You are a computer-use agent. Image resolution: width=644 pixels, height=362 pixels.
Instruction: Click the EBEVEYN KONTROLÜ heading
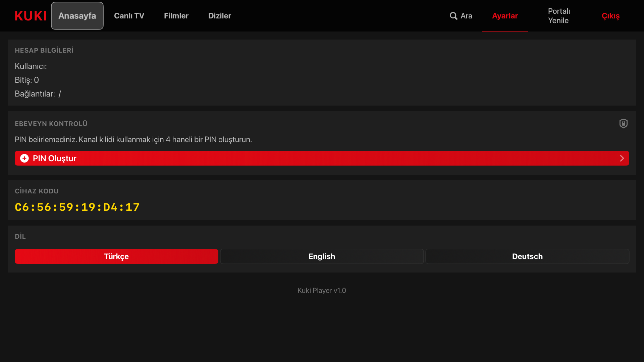pyautogui.click(x=51, y=124)
